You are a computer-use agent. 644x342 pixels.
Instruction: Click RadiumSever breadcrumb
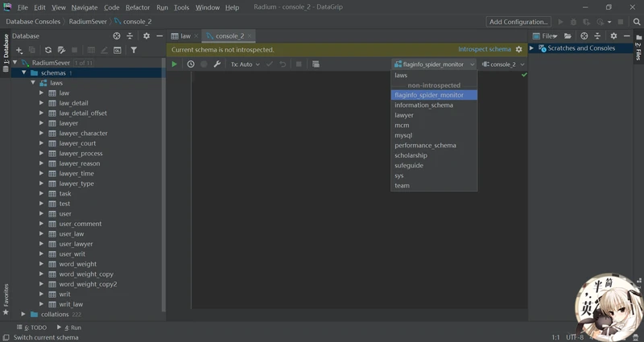pos(88,22)
